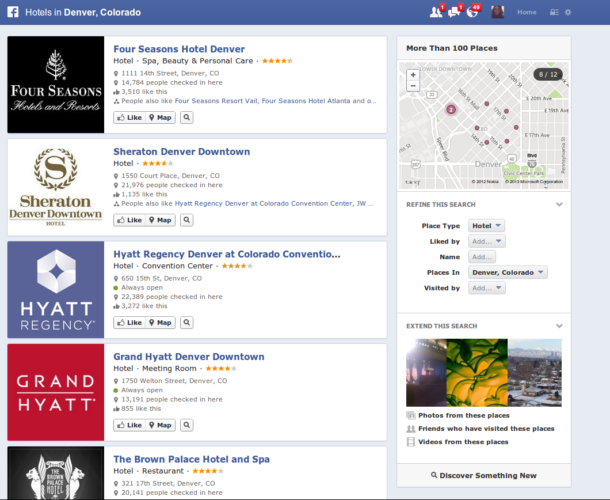The width and height of the screenshot is (610, 500).
Task: Click the Facebook logo icon
Action: click(13, 12)
